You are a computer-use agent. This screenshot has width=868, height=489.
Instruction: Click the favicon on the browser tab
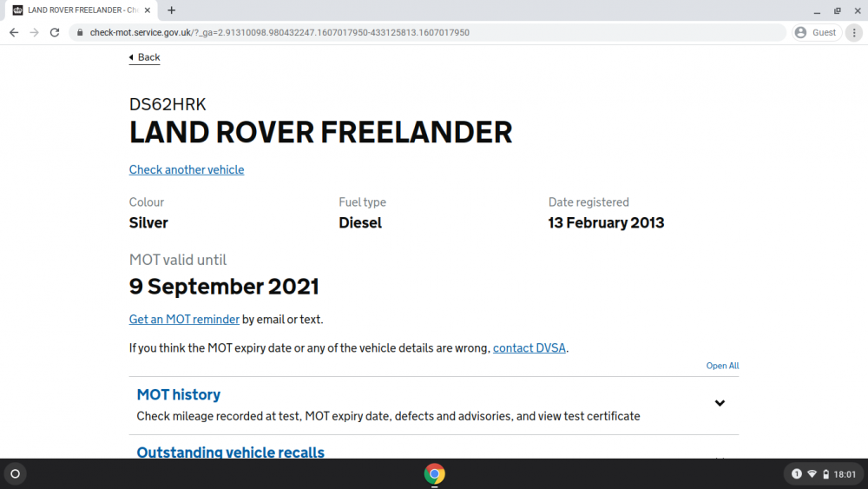(x=17, y=10)
